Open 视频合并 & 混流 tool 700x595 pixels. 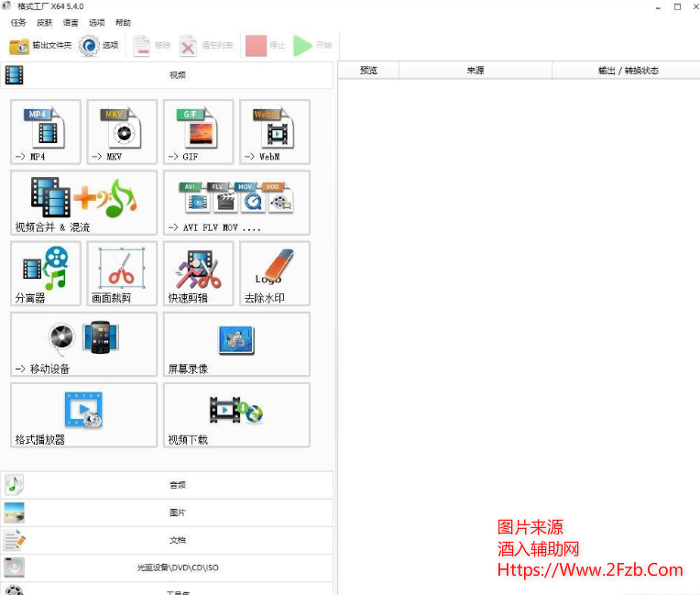83,203
